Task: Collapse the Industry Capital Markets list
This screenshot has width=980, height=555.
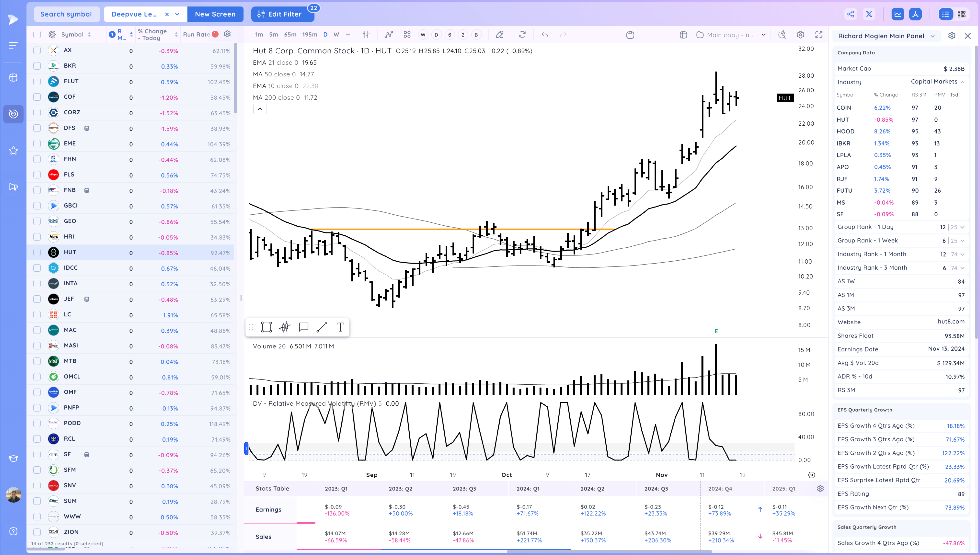Action: (962, 82)
